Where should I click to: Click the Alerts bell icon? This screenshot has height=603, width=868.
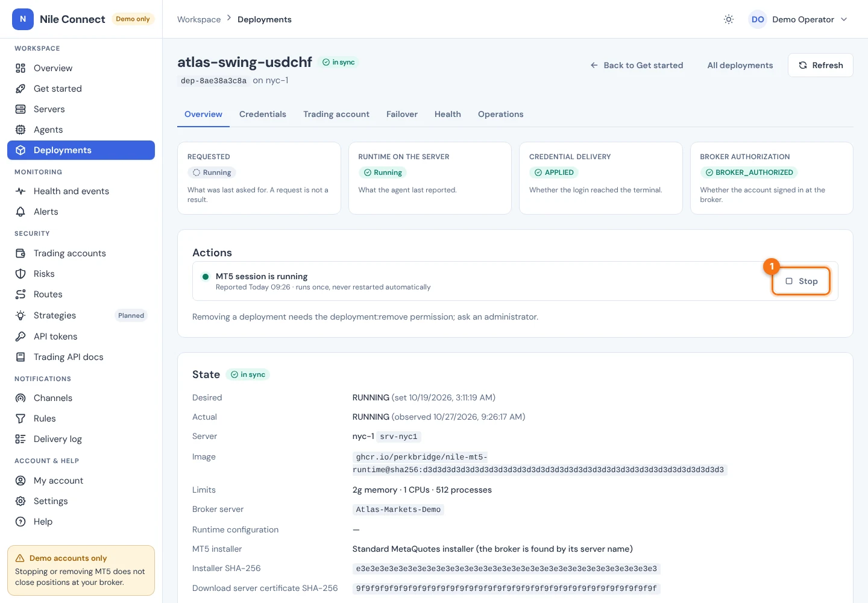(20, 212)
